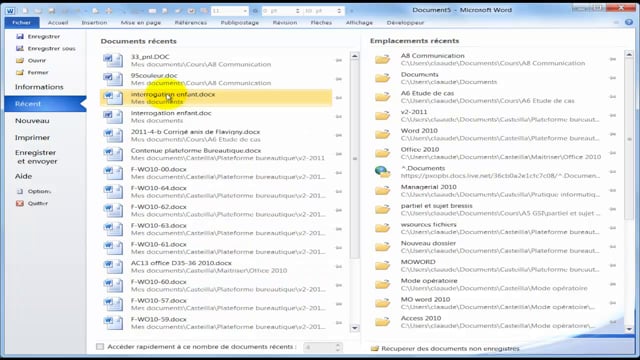This screenshot has height=360, width=640.
Task: Open the Documents folder icon in recent places
Action: pyautogui.click(x=382, y=78)
